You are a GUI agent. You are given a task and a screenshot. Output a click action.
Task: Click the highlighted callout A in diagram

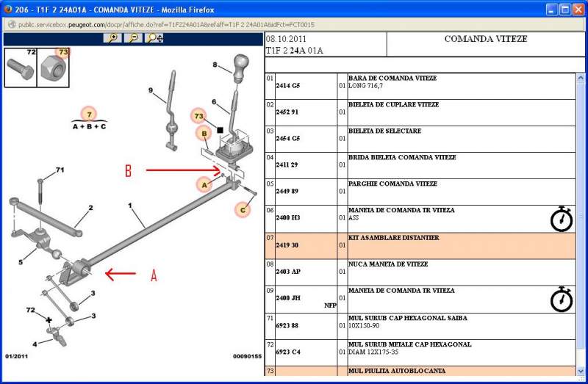click(204, 185)
